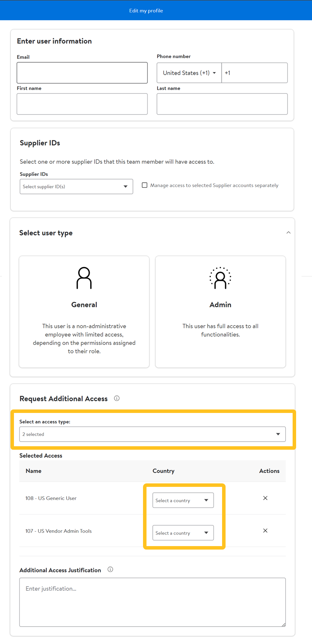Open the Supplier IDs dropdown

pyautogui.click(x=76, y=187)
